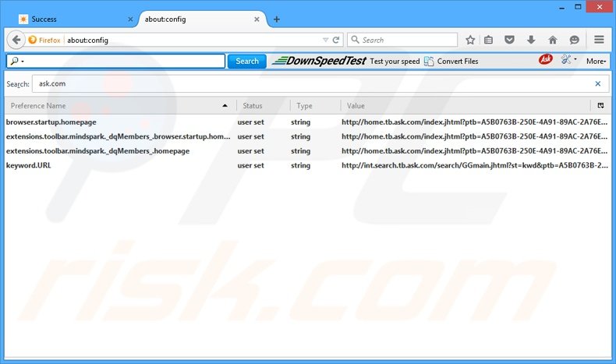Viewport: 616px width, 364px height.
Task: Click the browser Search box
Action: (402, 40)
